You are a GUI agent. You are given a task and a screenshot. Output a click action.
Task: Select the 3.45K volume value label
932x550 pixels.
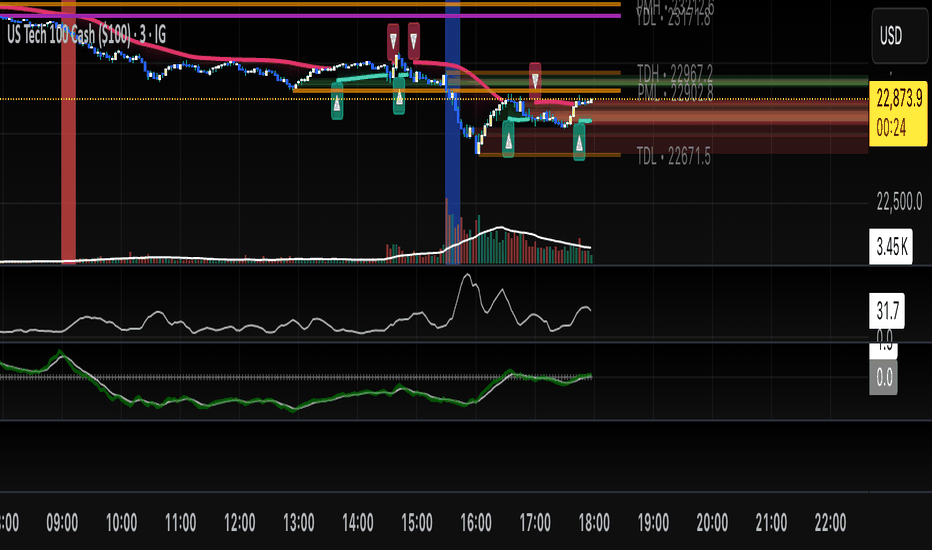coord(891,246)
